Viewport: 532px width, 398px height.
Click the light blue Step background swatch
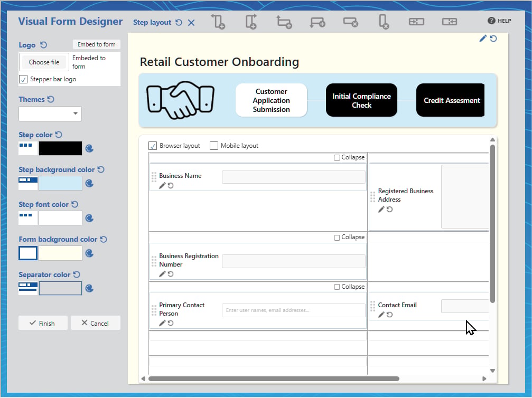[x=60, y=183]
